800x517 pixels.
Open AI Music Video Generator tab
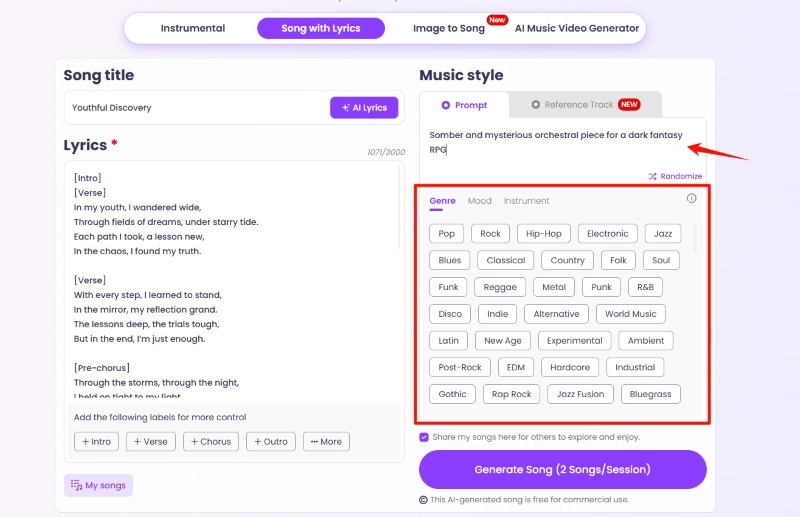click(577, 28)
